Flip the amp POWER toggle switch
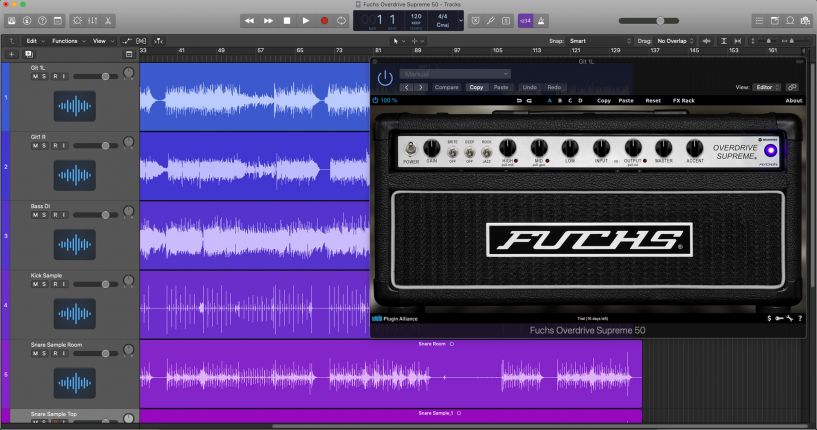Screen dimensions: 817x430 click(411, 149)
